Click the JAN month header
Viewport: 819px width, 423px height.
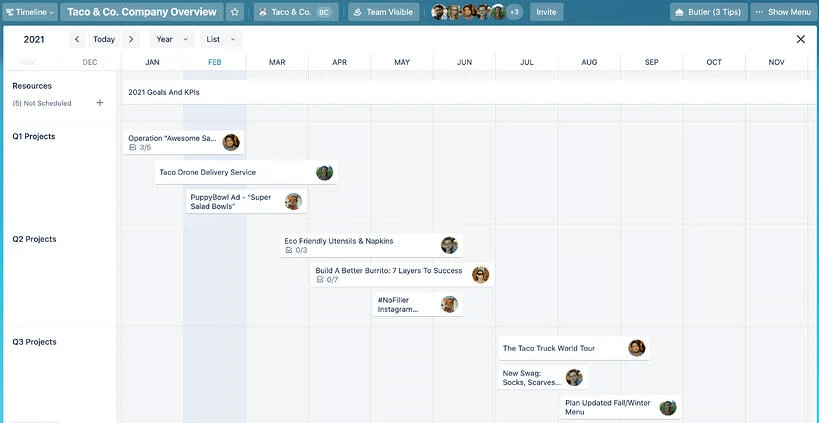tap(152, 62)
